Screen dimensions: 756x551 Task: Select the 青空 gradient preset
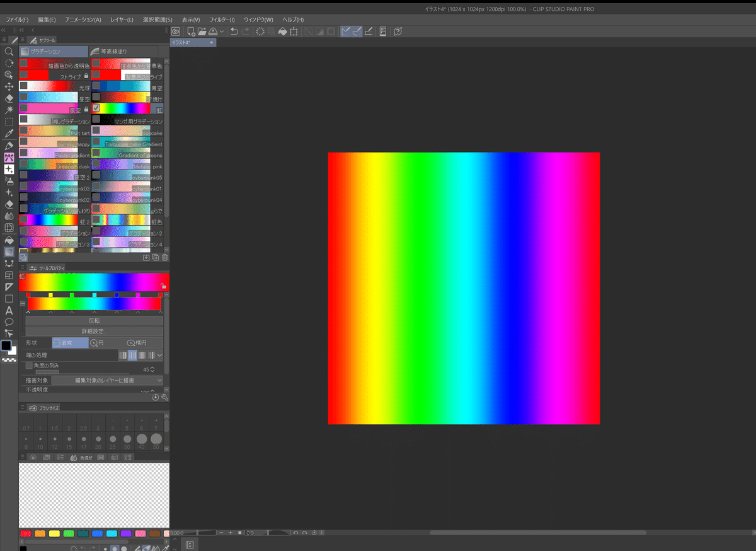coord(127,86)
